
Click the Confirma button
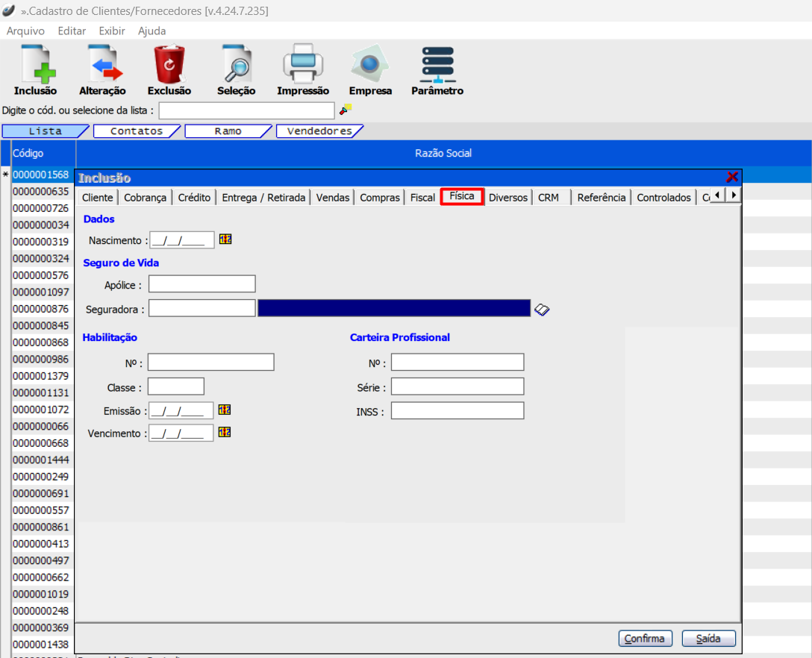(x=645, y=639)
